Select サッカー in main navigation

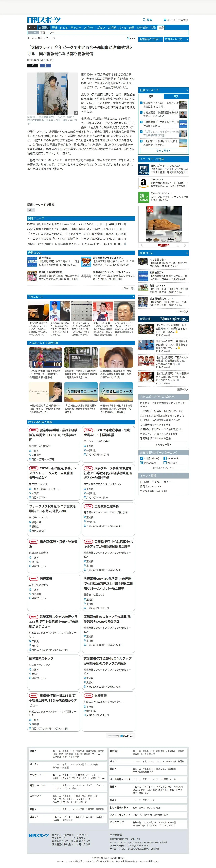[76, 28]
